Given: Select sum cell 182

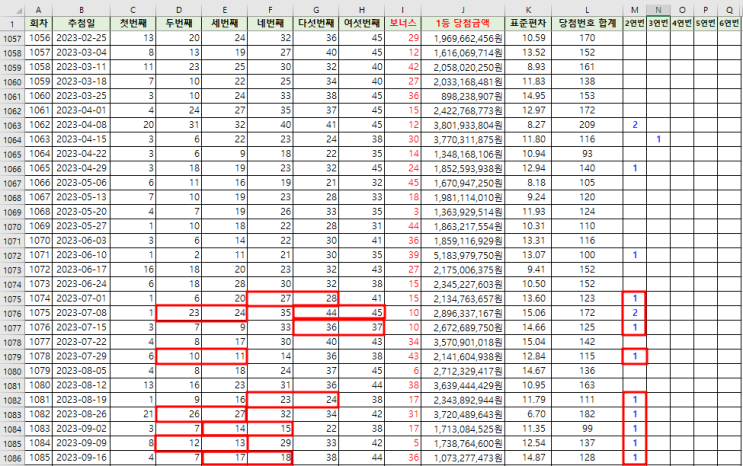Looking at the screenshot, I should tap(587, 414).
